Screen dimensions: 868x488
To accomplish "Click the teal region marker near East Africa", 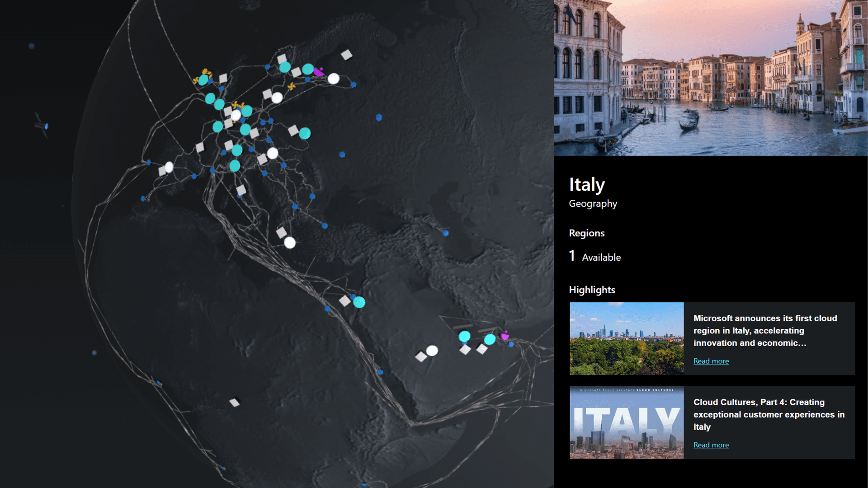I will point(359,301).
